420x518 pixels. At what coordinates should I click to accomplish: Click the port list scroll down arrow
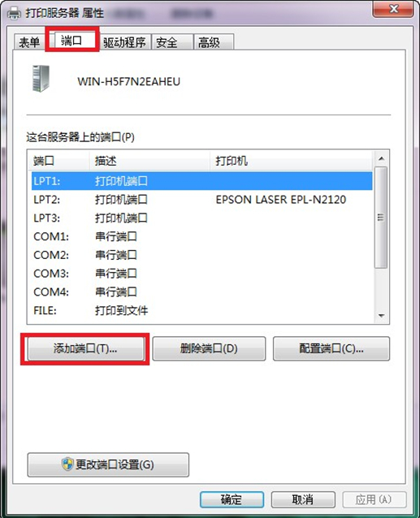coord(381,316)
